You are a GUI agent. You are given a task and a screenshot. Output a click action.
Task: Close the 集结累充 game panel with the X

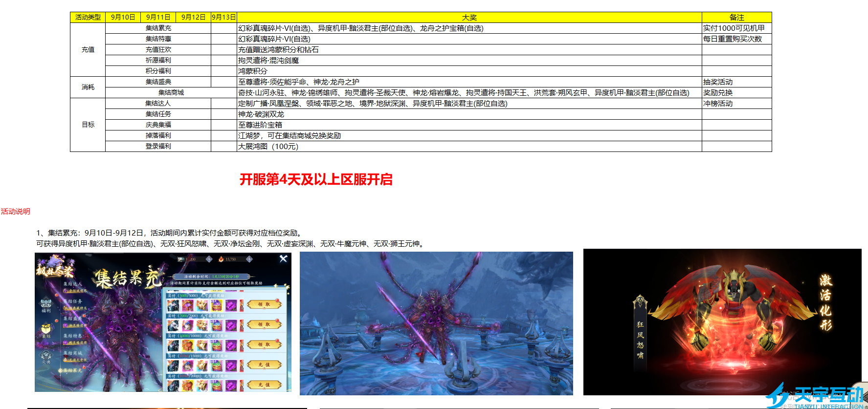[283, 259]
